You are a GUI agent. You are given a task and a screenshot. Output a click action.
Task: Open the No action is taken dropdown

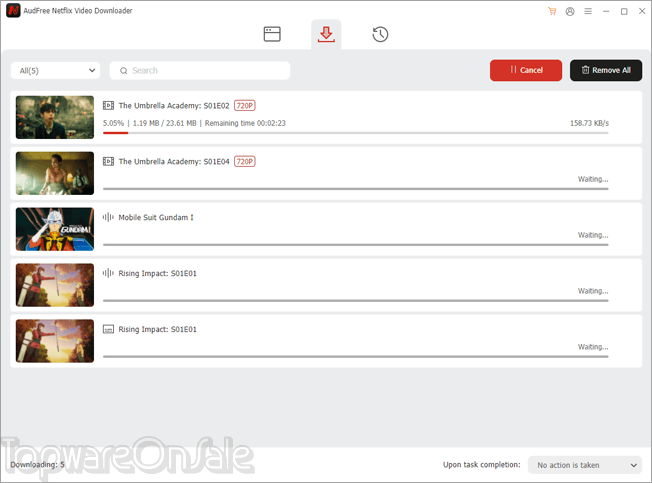tap(585, 465)
